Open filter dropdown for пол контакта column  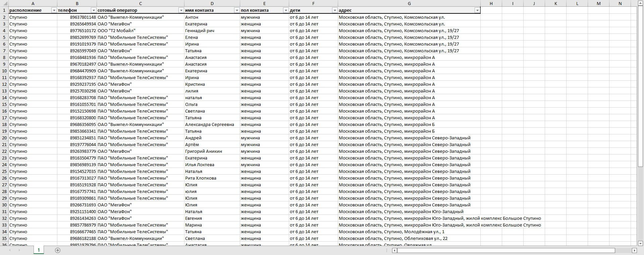[286, 10]
